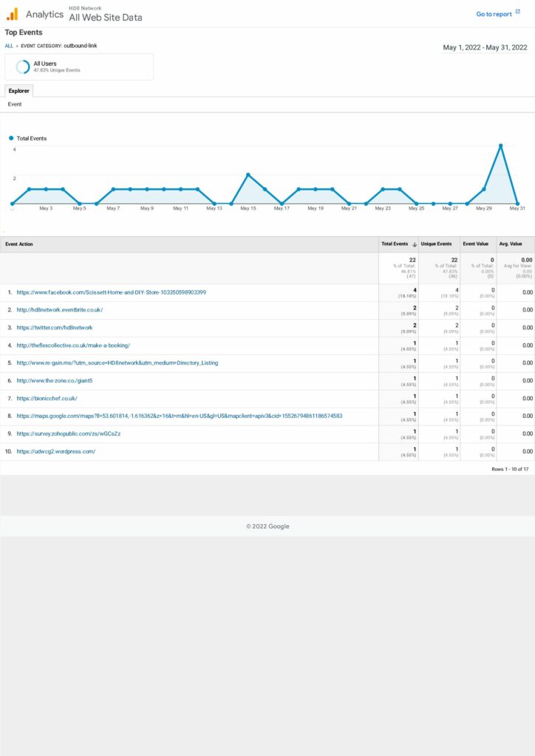Select the Event sub-tab
The width and height of the screenshot is (535, 756).
[x=15, y=104]
